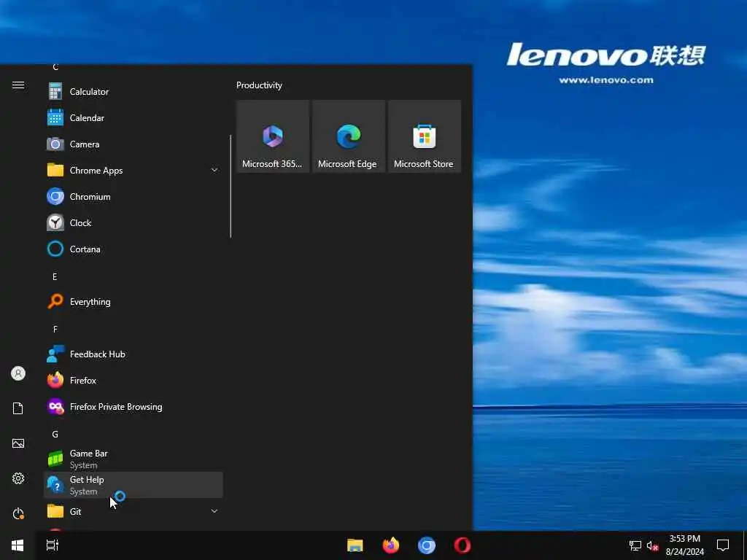
Task: Close Start menu via Windows Start button
Action: pos(18,545)
